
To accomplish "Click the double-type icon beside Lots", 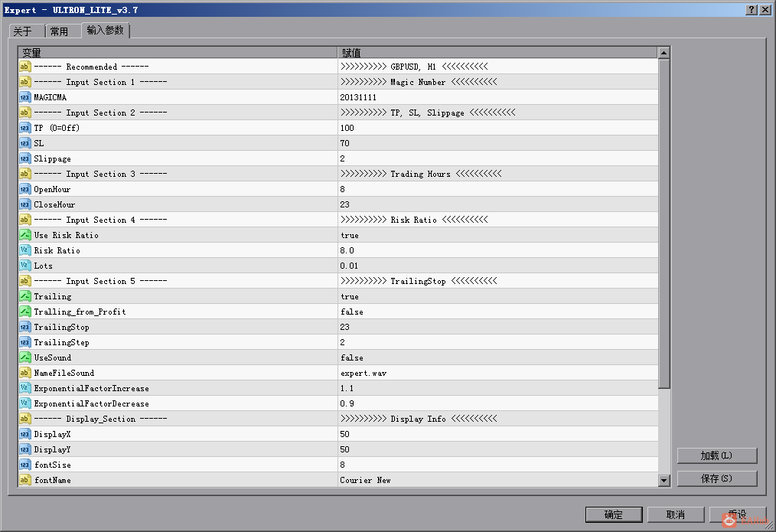I will point(24,266).
